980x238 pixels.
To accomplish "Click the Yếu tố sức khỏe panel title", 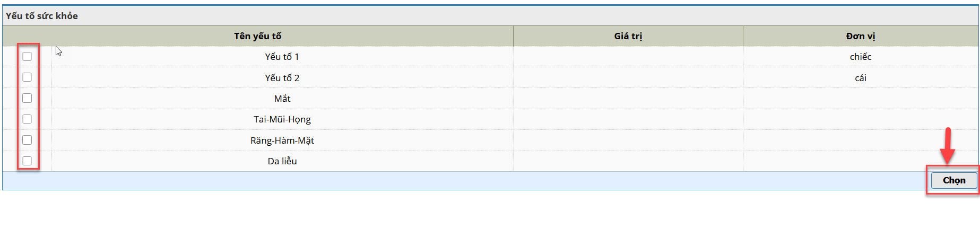I will pos(42,16).
